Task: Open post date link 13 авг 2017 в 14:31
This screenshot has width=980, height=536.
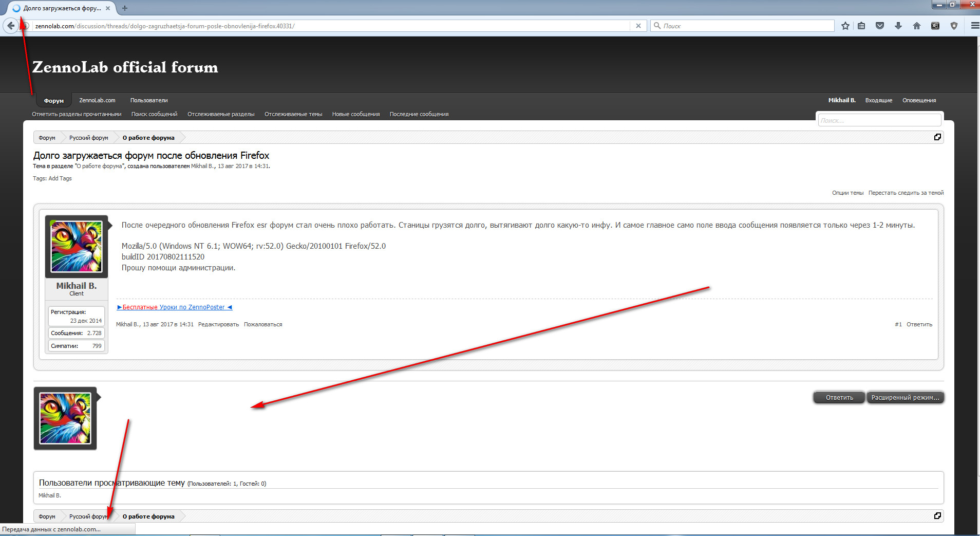Action: [168, 324]
